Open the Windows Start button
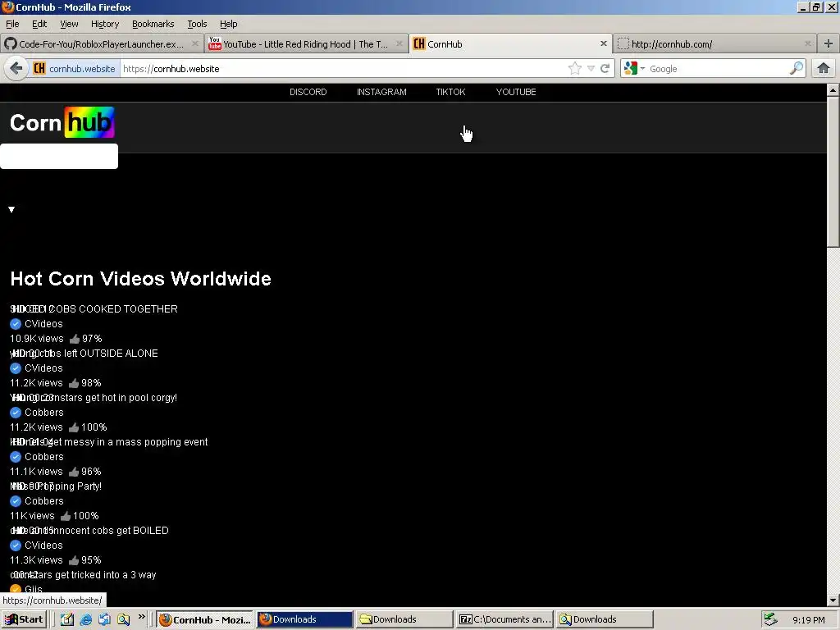This screenshot has height=630, width=840. 24,619
